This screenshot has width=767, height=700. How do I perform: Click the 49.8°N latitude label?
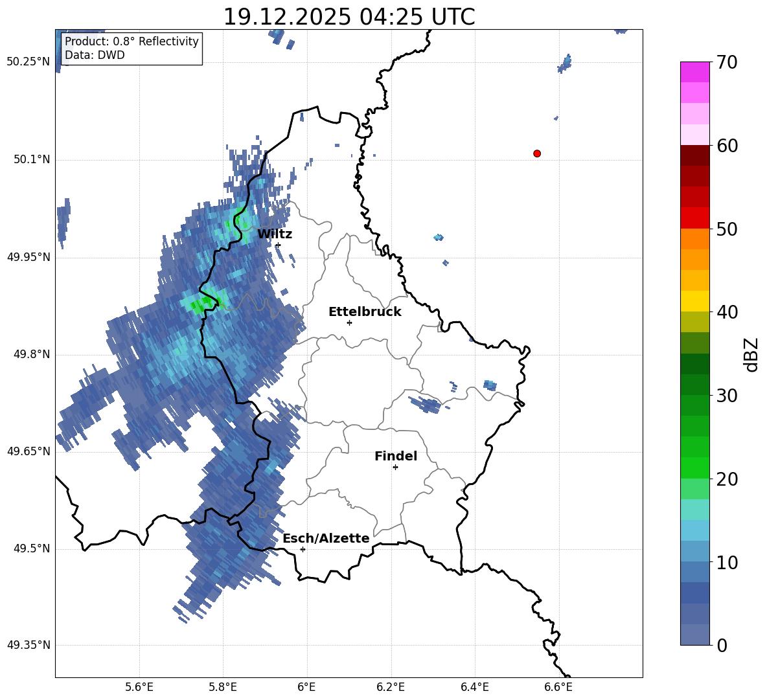point(32,354)
